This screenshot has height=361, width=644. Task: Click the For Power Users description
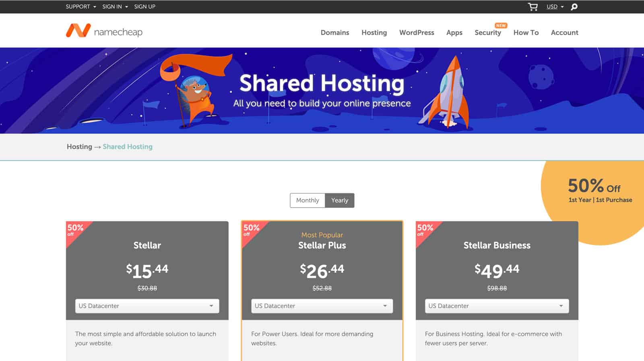312,338
